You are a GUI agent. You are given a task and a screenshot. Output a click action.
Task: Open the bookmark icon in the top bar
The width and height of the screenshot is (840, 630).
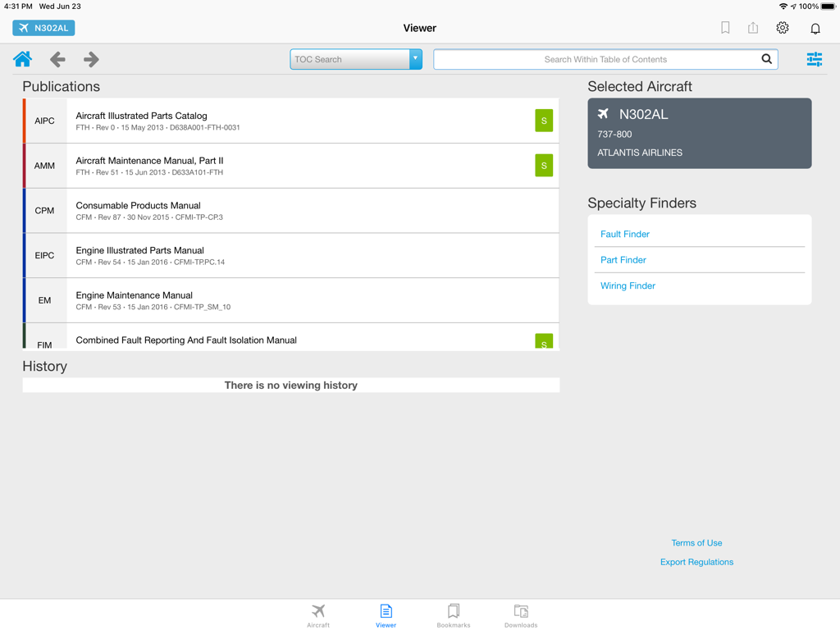pos(725,27)
